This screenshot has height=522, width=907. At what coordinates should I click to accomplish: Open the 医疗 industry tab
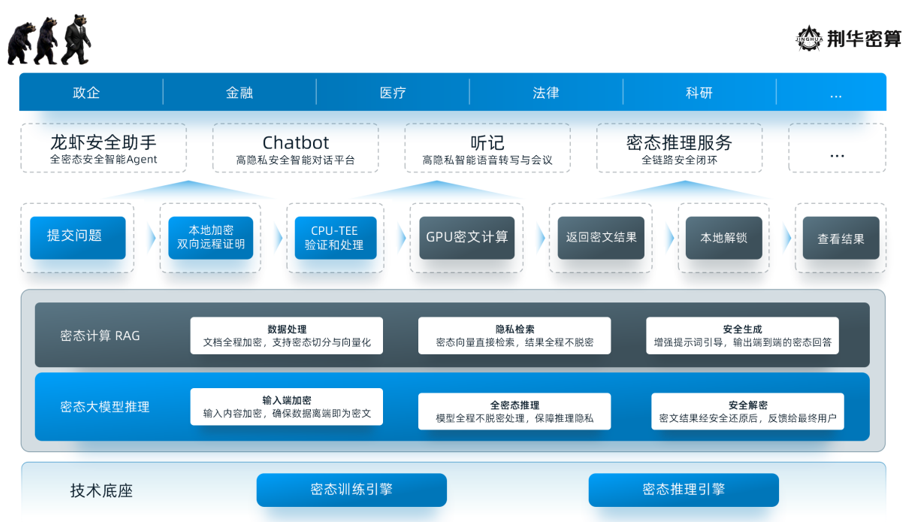click(x=393, y=93)
